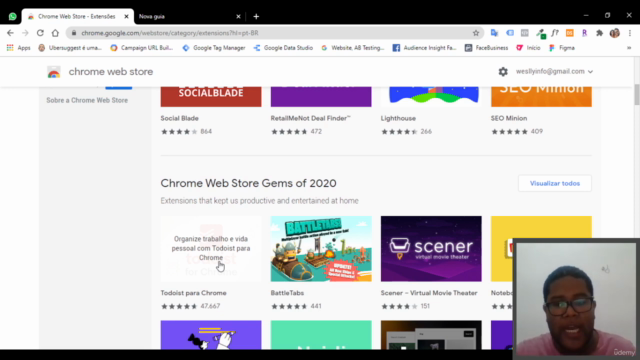
Task: Close the Nova guia tab
Action: 238,17
